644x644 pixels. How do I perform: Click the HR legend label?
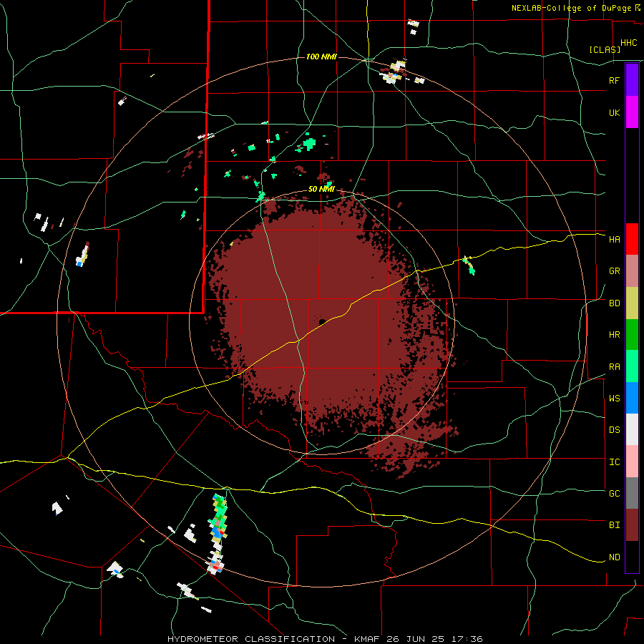[614, 335]
